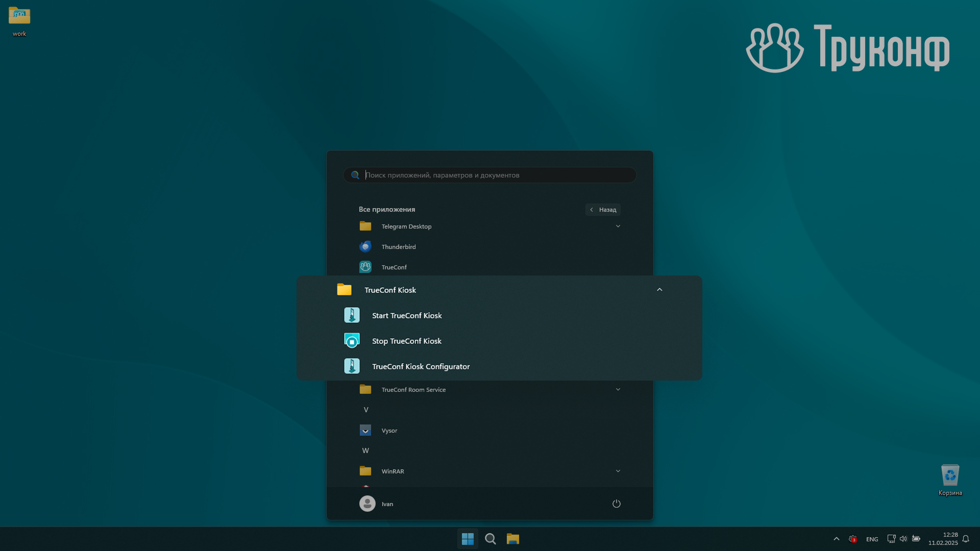This screenshot has height=551, width=980.
Task: Click the Thunderbird app icon
Action: (365, 246)
